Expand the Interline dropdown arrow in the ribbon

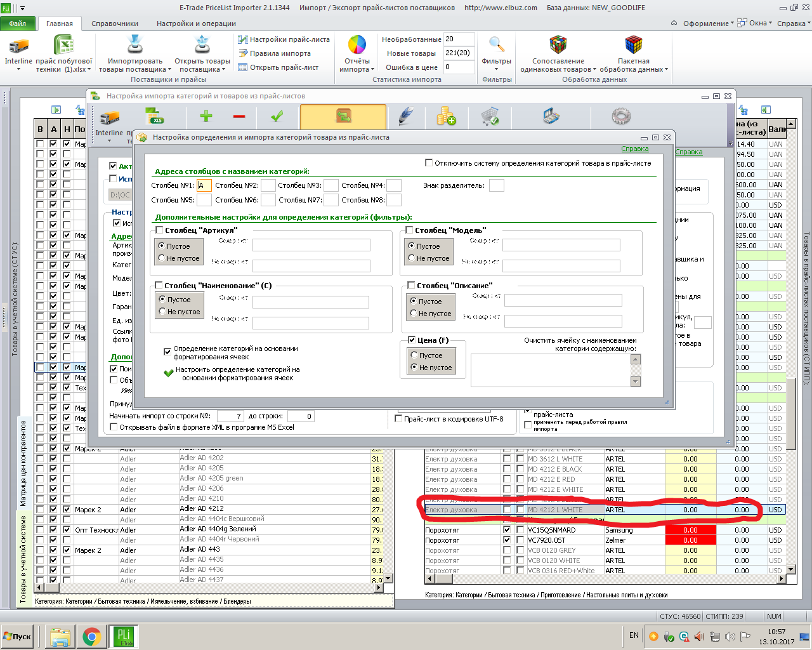(x=18, y=69)
